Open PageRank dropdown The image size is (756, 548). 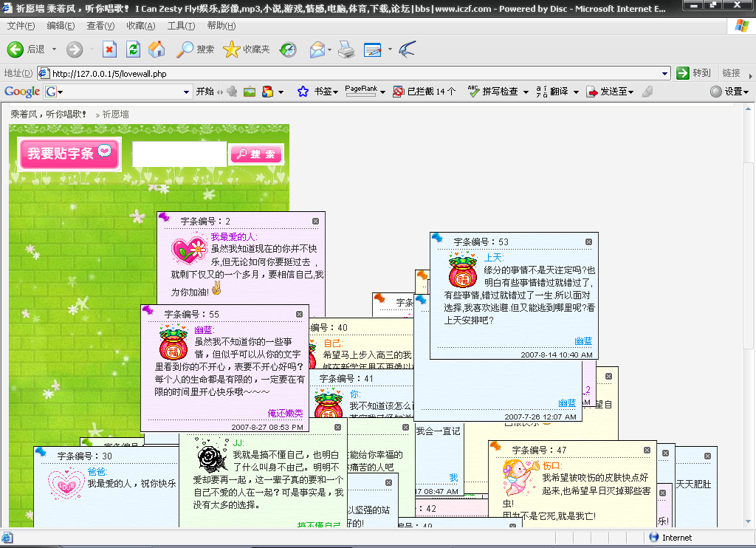point(383,92)
